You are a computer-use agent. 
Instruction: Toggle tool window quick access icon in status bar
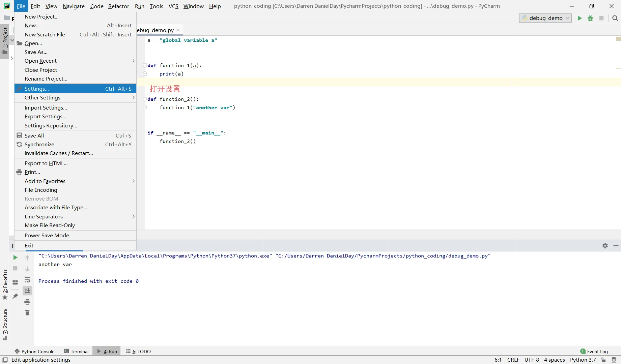(x=5, y=360)
